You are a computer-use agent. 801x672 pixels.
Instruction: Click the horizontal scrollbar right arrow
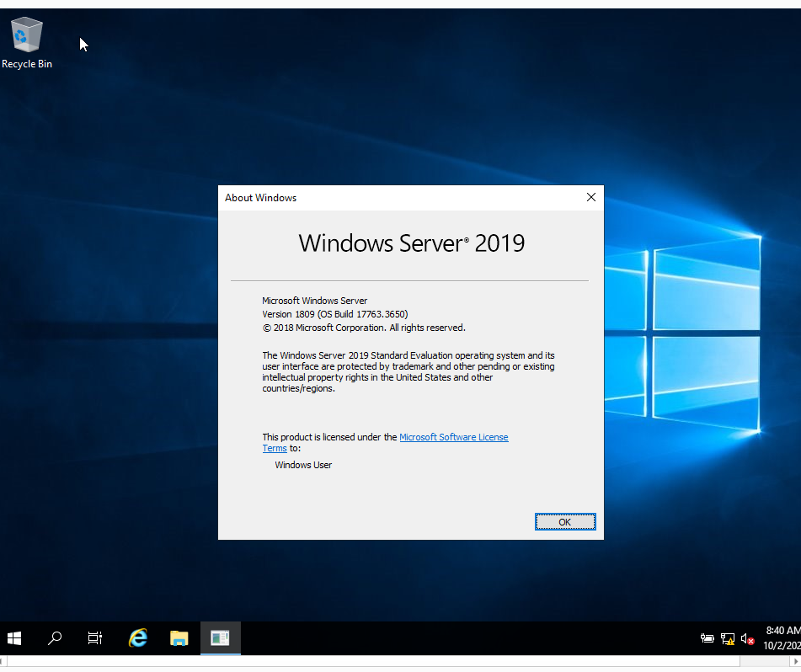pos(795,661)
